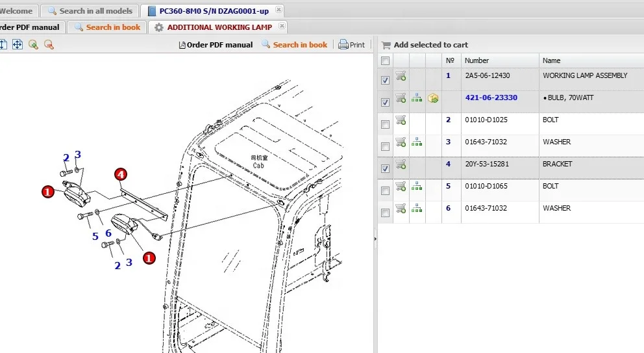Viewport: 644px width, 353px height.
Task: Open structure tree icon for BOLT 01010-D1065 row
Action: [417, 187]
